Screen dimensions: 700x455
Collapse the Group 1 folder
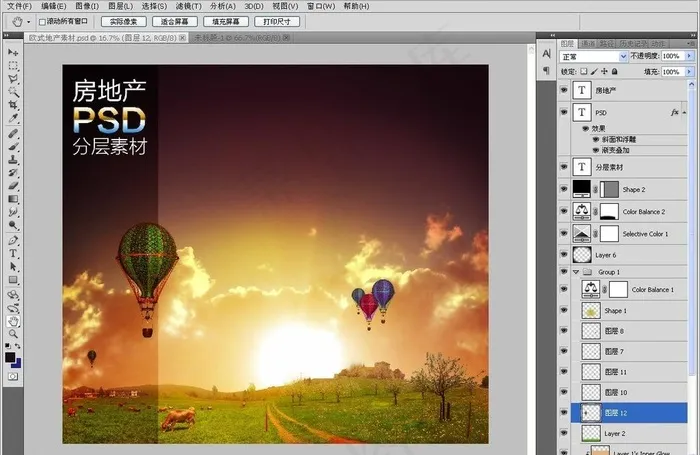click(576, 272)
